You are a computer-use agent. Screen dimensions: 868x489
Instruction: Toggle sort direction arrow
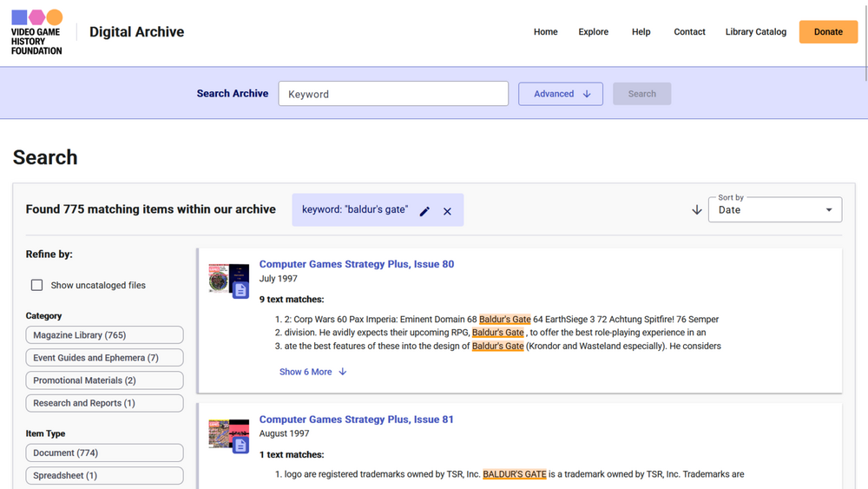tap(696, 210)
